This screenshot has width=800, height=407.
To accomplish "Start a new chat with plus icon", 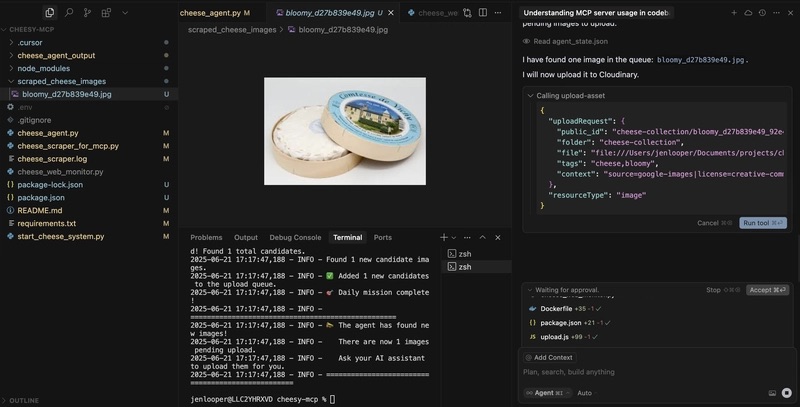I will pyautogui.click(x=734, y=13).
